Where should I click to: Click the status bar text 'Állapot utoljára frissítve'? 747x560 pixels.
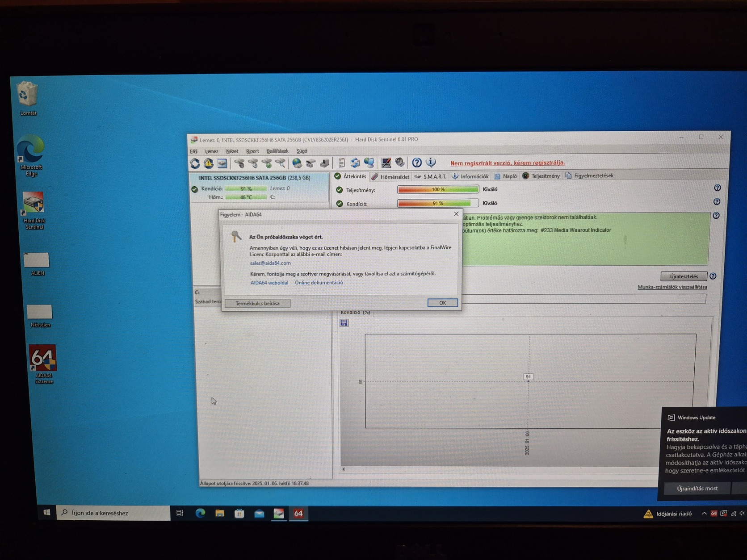(x=254, y=483)
